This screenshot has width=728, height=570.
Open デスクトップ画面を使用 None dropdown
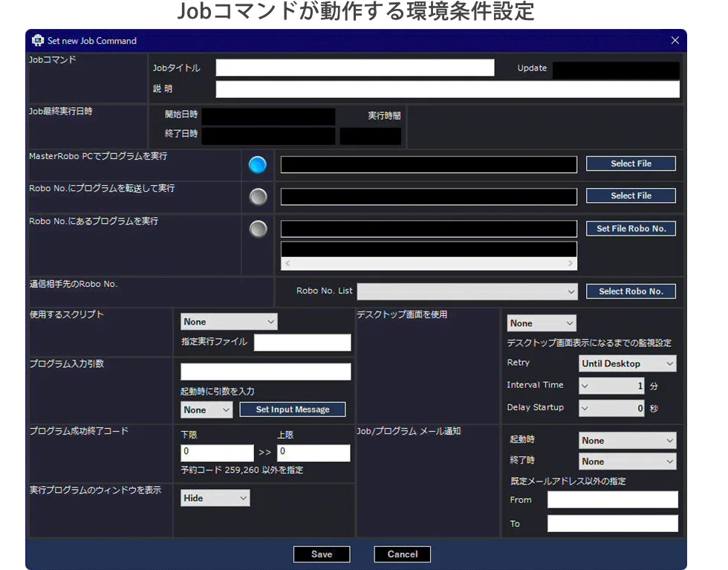pyautogui.click(x=542, y=323)
